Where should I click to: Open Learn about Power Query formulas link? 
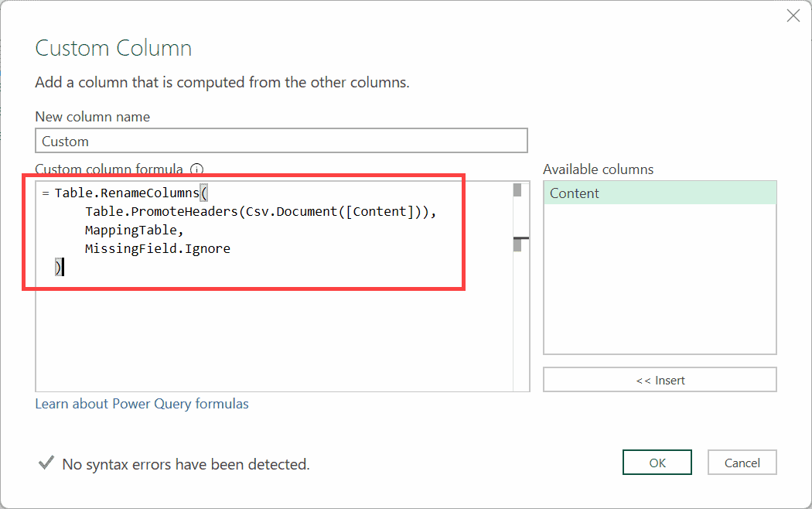click(142, 403)
